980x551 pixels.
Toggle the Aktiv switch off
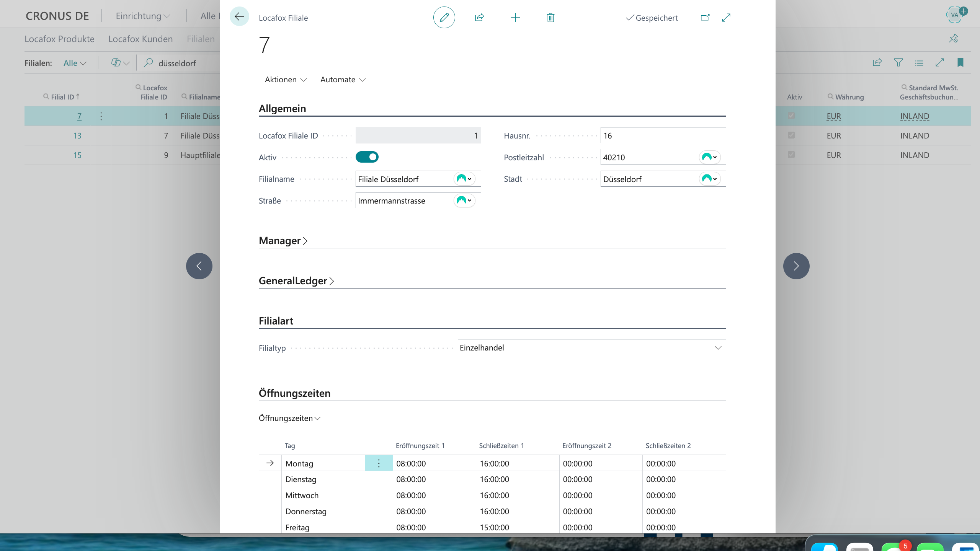[x=367, y=157]
